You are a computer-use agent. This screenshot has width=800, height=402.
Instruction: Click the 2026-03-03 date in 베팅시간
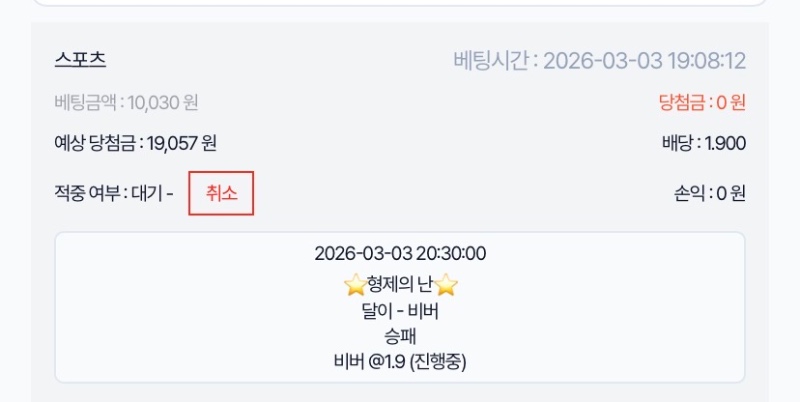[603, 61]
